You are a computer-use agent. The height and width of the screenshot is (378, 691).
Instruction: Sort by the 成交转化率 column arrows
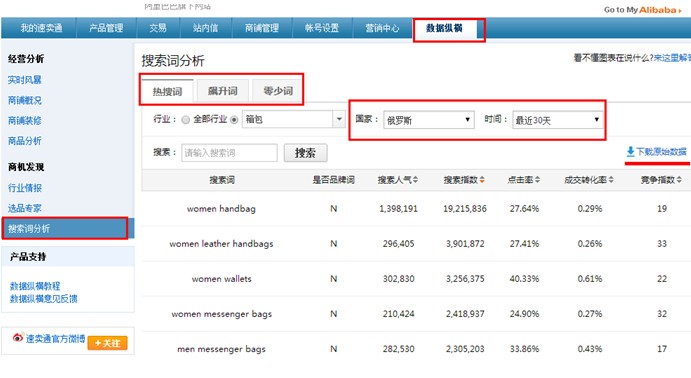pos(611,180)
